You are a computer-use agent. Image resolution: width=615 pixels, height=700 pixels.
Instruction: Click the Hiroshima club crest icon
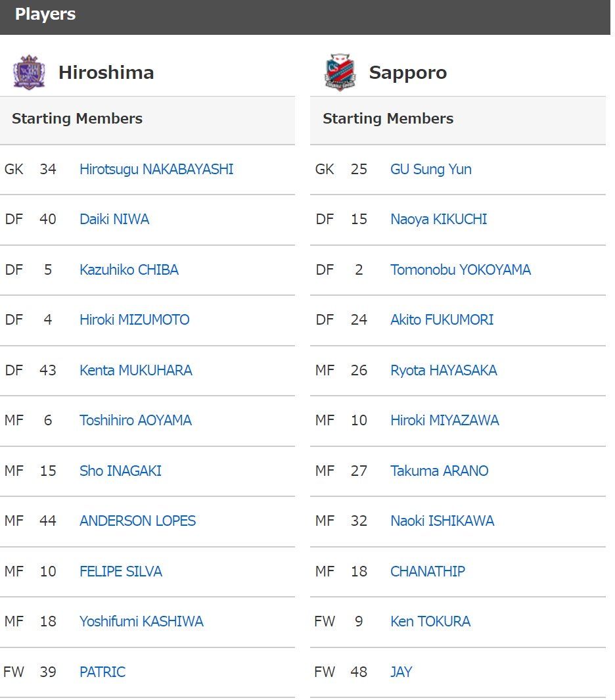[30, 72]
